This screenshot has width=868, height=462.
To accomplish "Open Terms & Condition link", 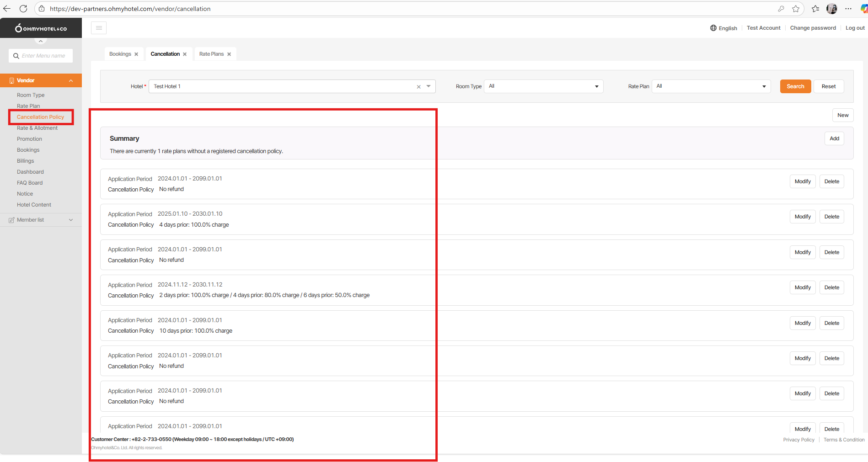I will coord(844,440).
